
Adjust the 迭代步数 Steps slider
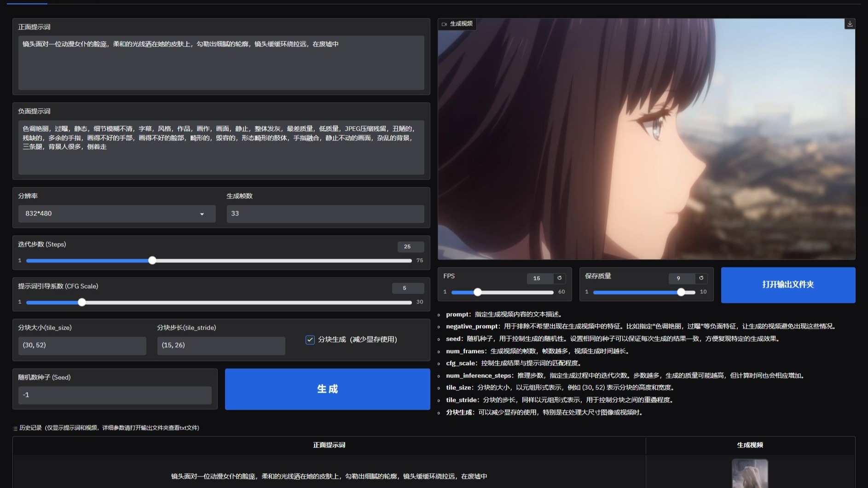(219, 261)
